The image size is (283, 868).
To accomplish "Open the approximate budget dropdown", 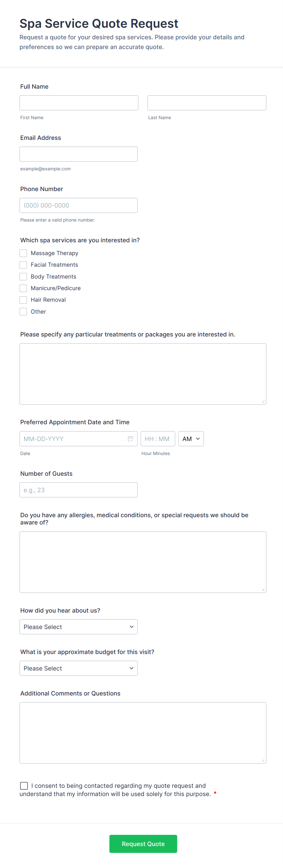I will pos(79,668).
